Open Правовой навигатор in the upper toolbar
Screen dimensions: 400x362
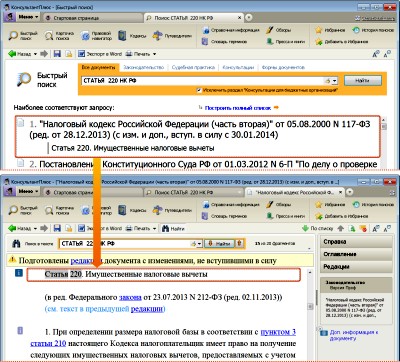[96, 36]
